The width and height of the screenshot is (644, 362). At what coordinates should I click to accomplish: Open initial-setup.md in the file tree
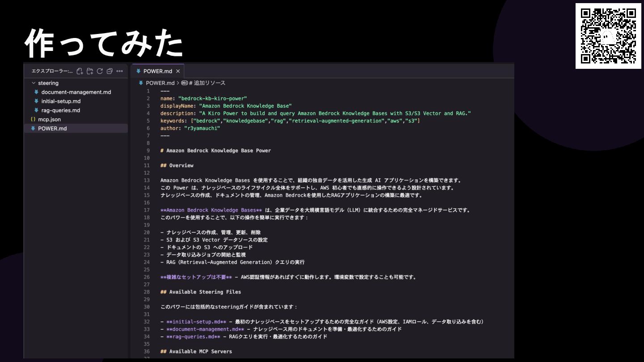click(x=61, y=101)
